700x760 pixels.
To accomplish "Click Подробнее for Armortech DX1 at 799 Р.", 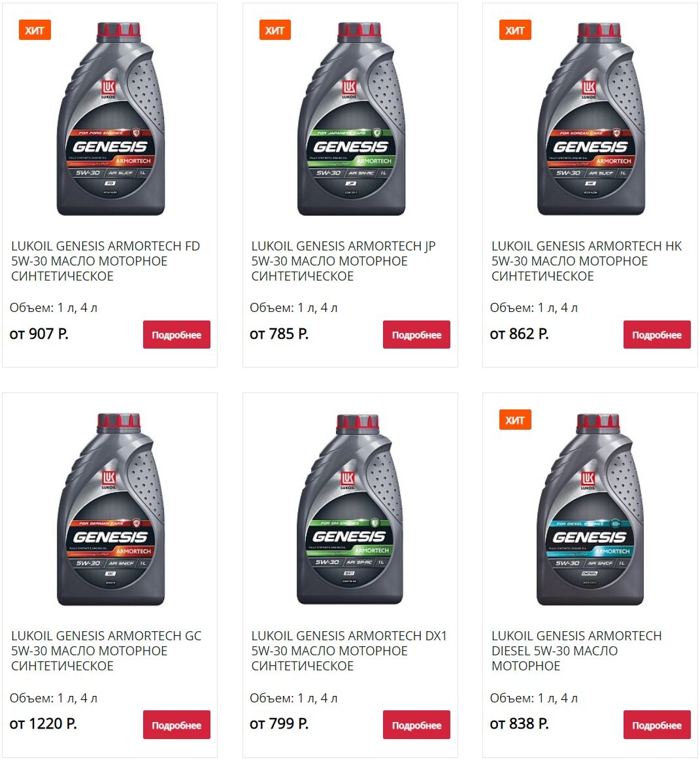I will pyautogui.click(x=416, y=725).
